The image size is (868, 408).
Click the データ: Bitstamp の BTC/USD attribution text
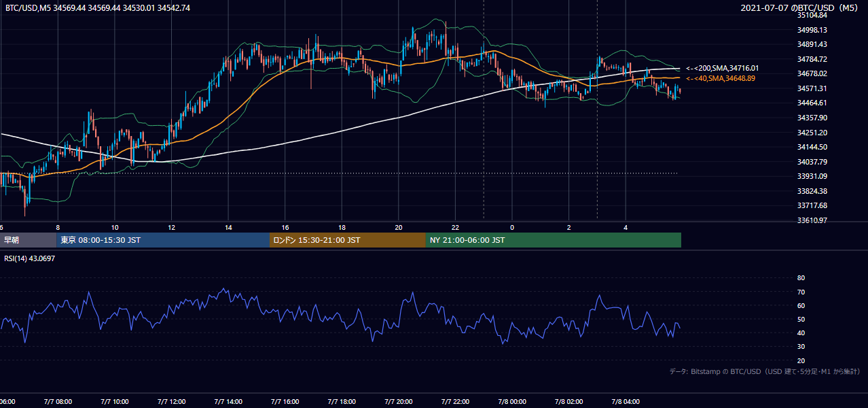pos(765,371)
